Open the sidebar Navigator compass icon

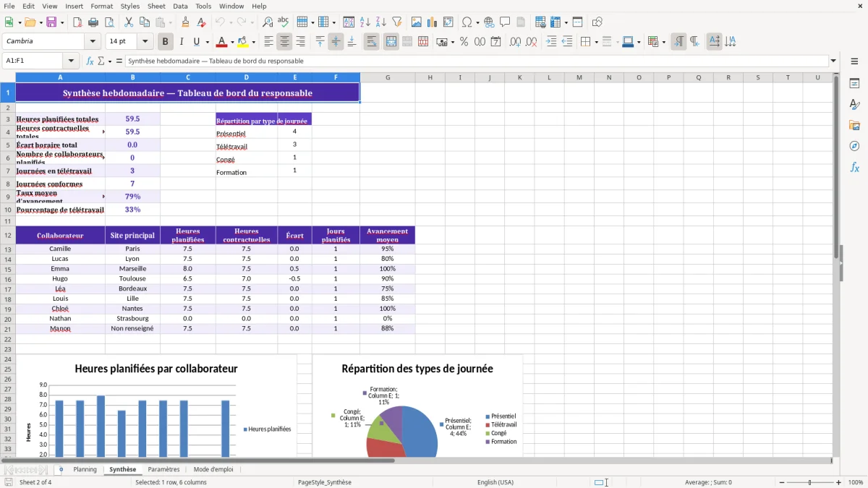(854, 146)
